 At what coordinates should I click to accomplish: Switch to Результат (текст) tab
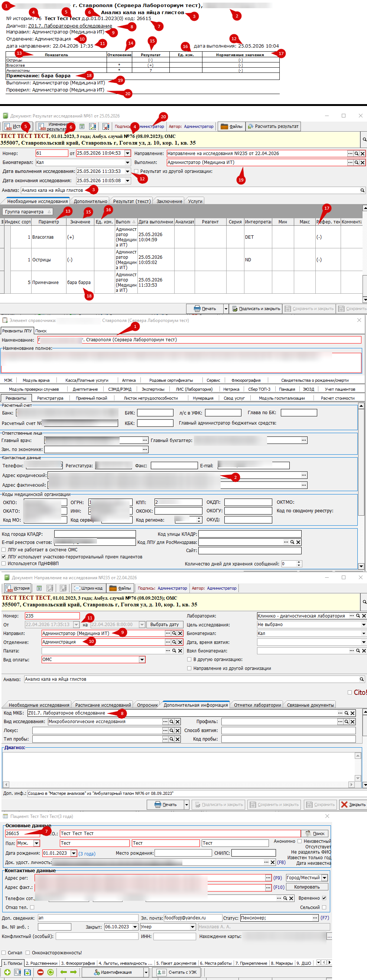click(131, 201)
